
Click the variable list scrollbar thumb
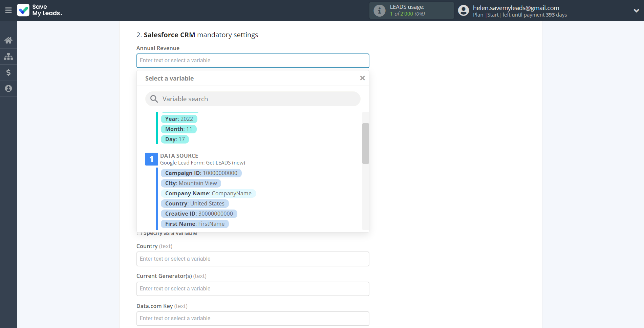coord(365,144)
